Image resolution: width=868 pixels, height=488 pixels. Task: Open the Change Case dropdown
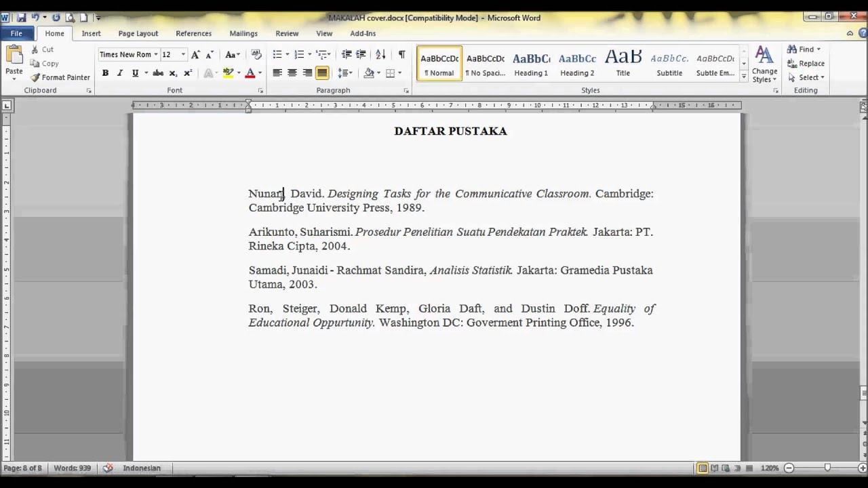pyautogui.click(x=233, y=55)
